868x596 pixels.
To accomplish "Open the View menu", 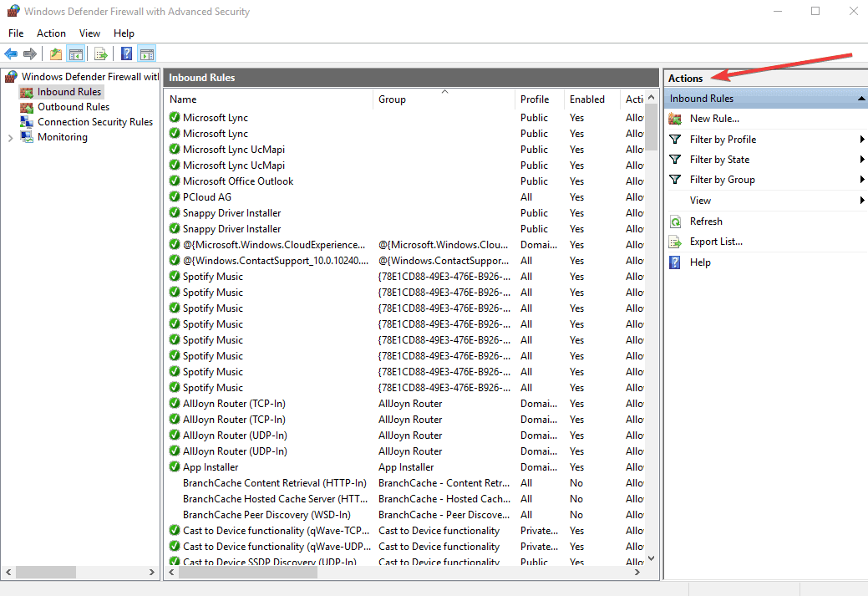I will tap(89, 33).
